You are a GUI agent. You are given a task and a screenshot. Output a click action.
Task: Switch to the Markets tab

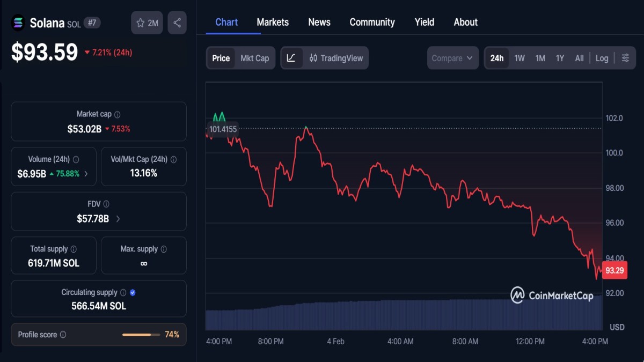pos(273,22)
